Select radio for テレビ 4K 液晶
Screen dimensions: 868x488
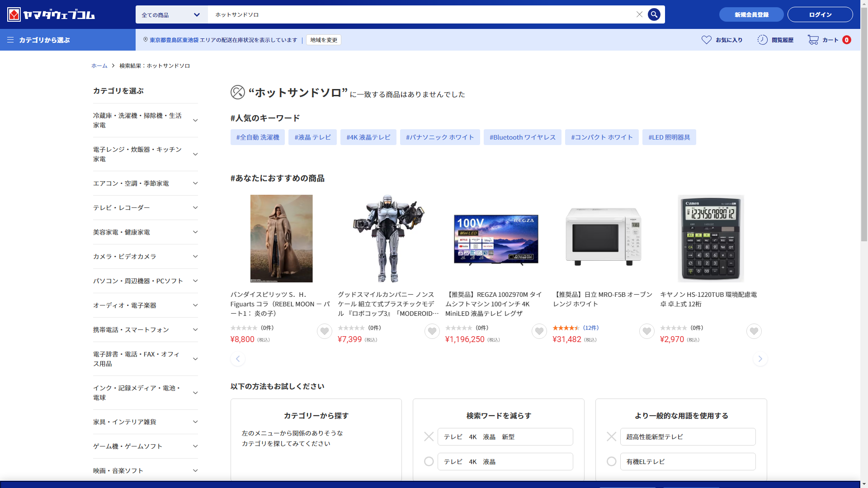(429, 461)
